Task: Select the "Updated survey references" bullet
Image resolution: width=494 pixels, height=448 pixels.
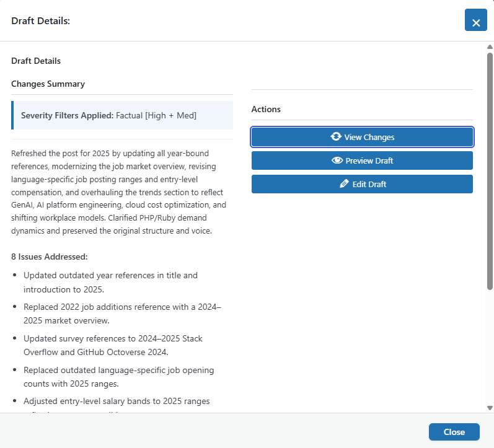Action: pos(113,346)
